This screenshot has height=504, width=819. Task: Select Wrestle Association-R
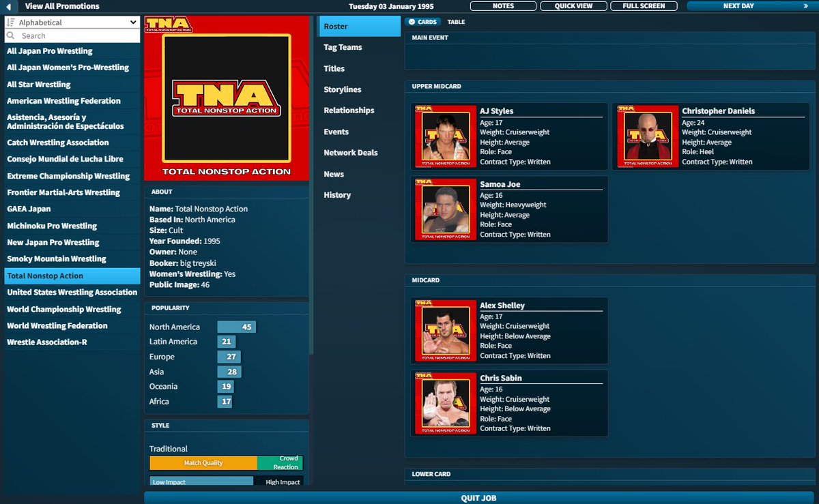tap(72, 342)
